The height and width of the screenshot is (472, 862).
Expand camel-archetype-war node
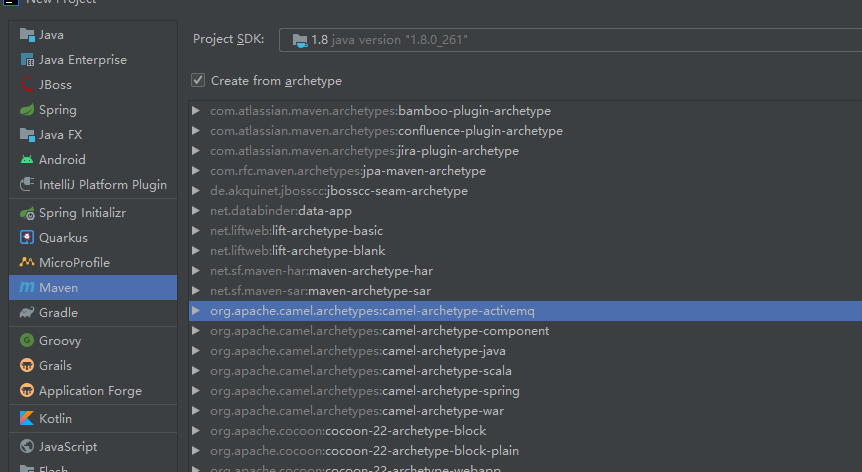[196, 410]
